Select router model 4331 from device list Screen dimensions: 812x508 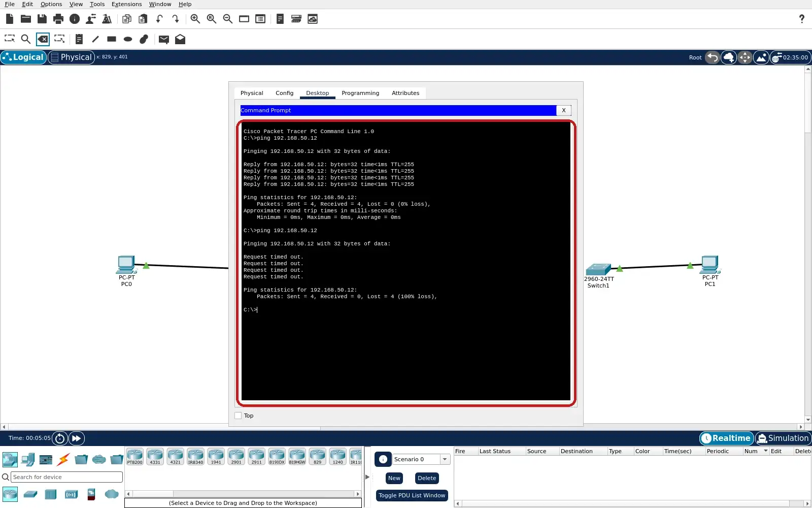(x=155, y=457)
